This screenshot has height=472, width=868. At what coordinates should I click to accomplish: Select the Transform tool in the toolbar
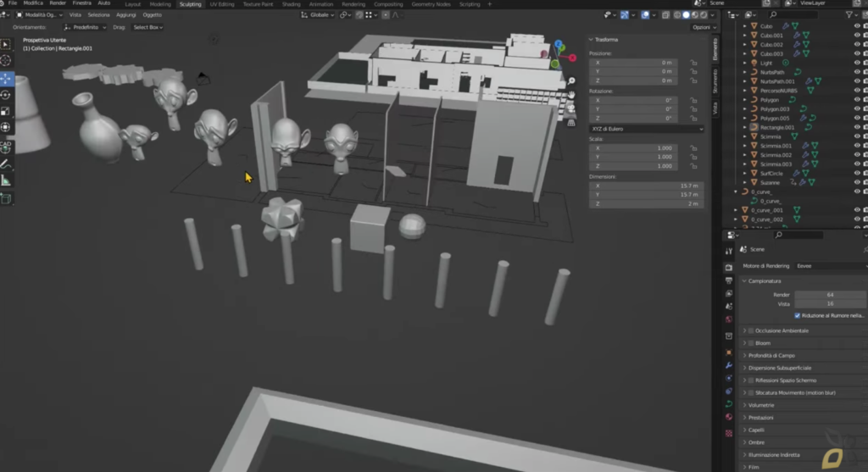tap(6, 127)
